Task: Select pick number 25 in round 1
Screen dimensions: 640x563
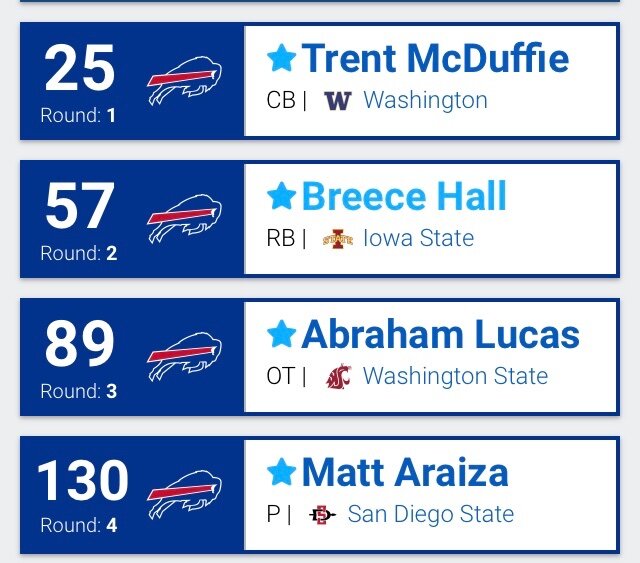Action: pos(79,68)
